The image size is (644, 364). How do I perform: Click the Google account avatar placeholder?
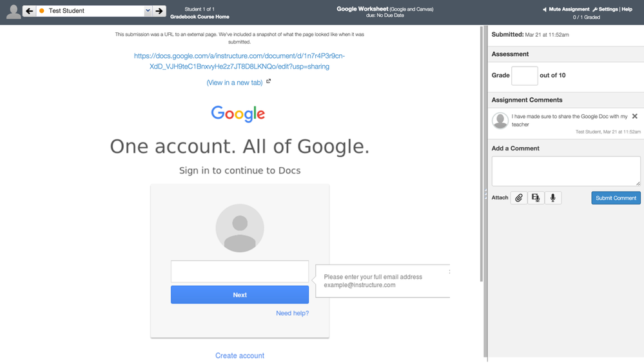[240, 228]
